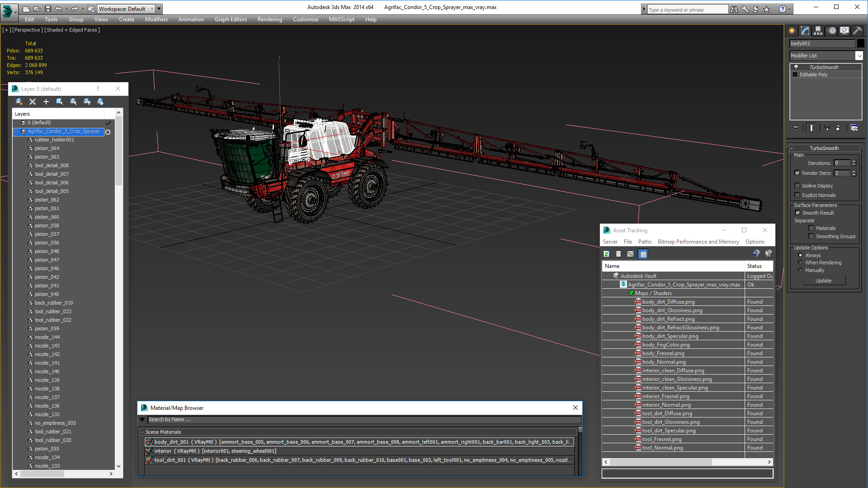Open the Display command panel tab
The width and height of the screenshot is (868, 488).
(x=844, y=31)
